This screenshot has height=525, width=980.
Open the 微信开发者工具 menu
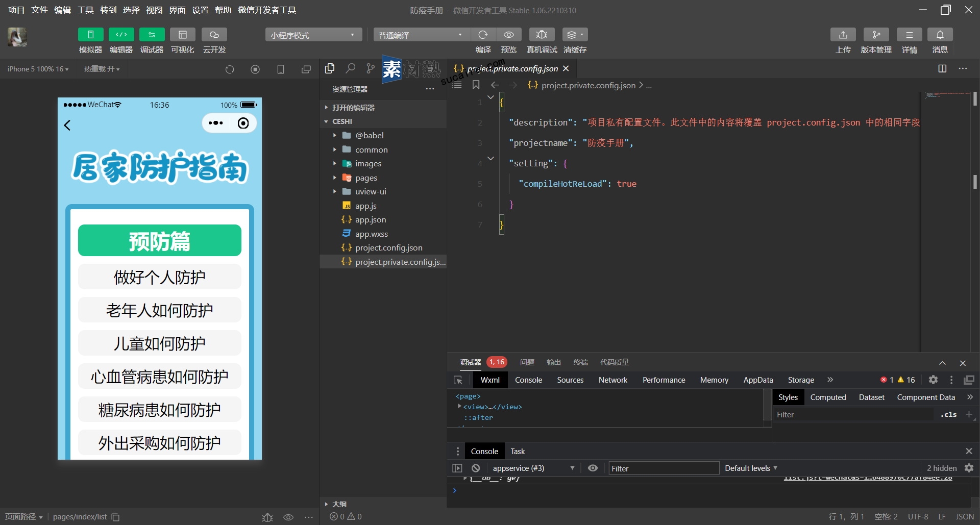coord(267,10)
